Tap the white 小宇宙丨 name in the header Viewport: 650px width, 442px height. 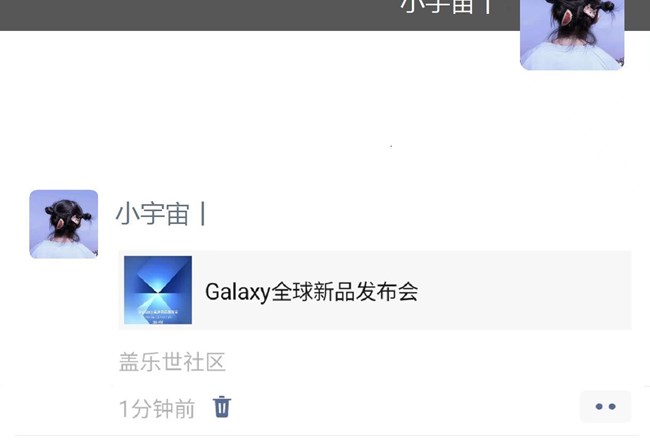[x=447, y=6]
